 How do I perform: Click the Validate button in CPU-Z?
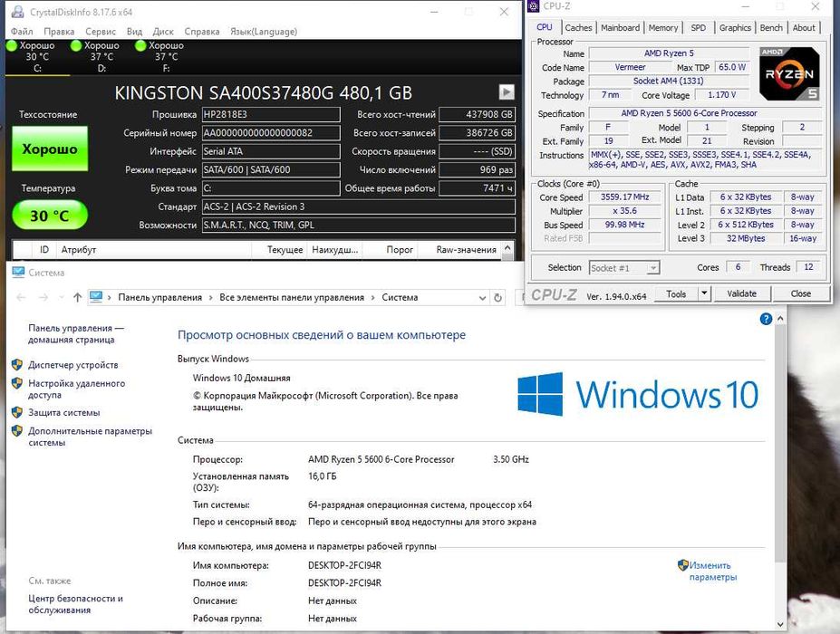click(741, 293)
